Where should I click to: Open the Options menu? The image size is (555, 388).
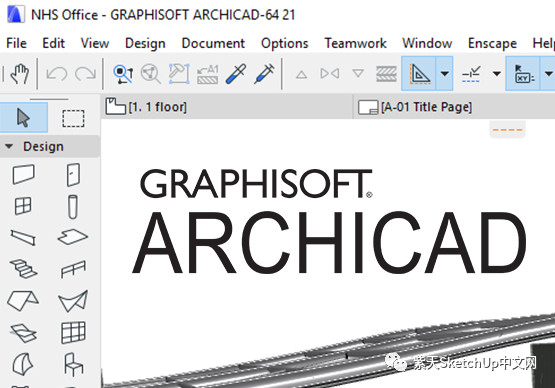(x=285, y=43)
